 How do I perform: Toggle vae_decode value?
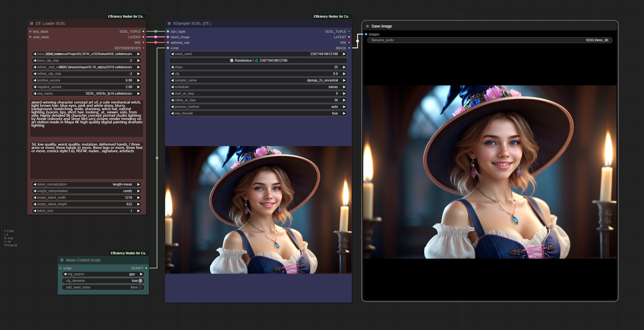click(258, 113)
